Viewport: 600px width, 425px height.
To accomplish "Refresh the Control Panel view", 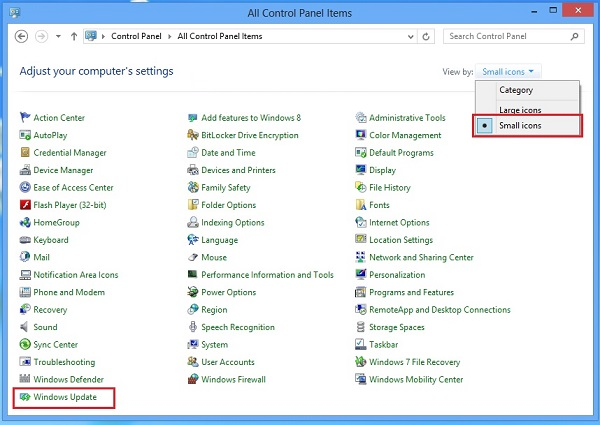I will coord(427,36).
